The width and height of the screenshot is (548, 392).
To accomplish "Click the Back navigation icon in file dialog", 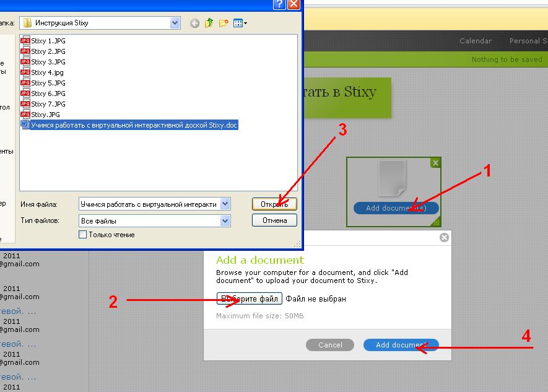I will pyautogui.click(x=194, y=24).
